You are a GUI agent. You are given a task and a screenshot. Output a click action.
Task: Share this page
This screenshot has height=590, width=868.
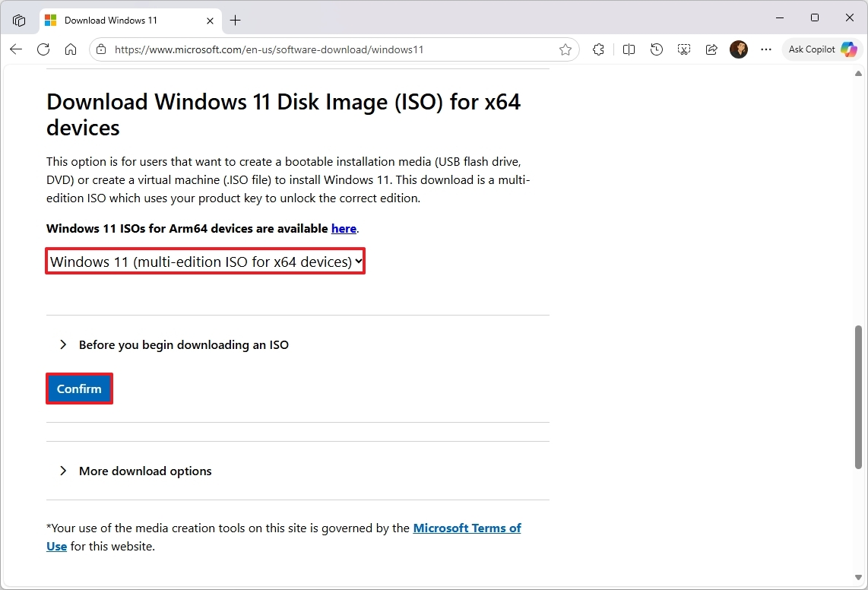pyautogui.click(x=711, y=50)
